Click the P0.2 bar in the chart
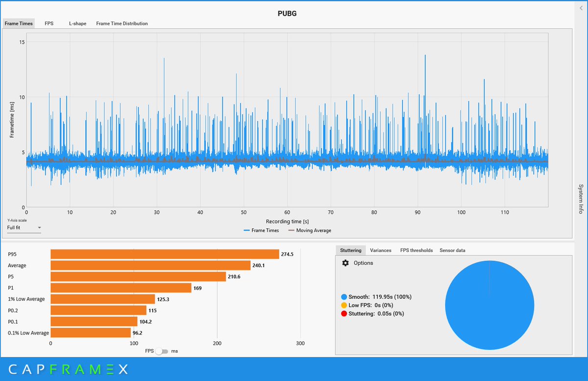 pos(98,310)
